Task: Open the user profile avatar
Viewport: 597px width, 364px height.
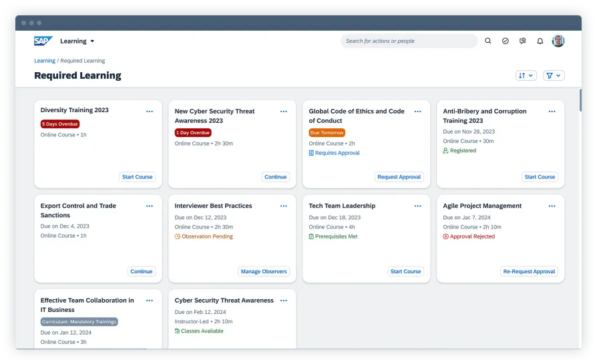Action: click(x=558, y=41)
